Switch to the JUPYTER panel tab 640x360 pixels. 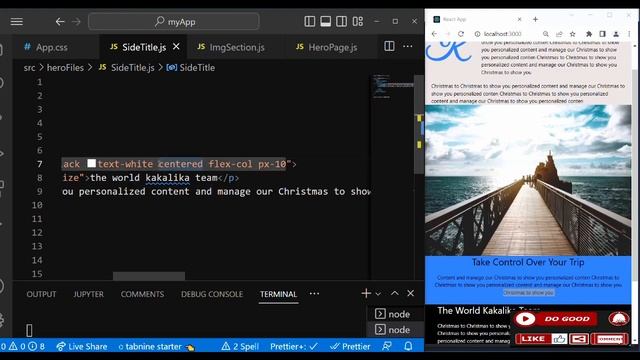pyautogui.click(x=89, y=294)
